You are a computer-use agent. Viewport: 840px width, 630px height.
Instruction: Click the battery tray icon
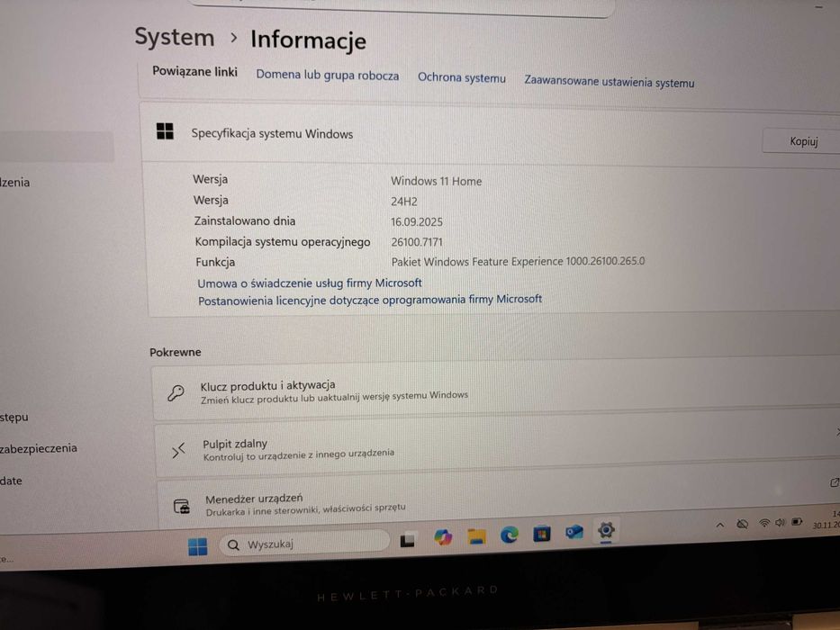coord(797,522)
